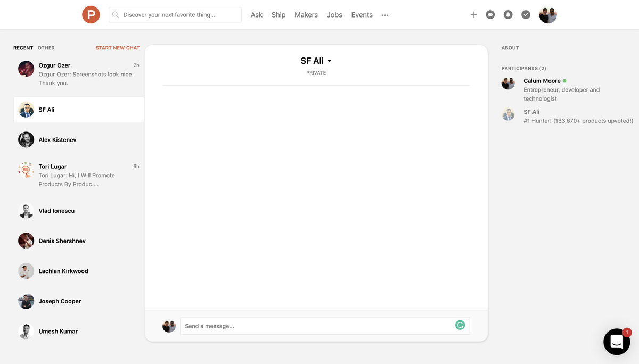This screenshot has height=364, width=639.
Task: Click Umesh Kumar's avatar
Action: (x=26, y=331)
